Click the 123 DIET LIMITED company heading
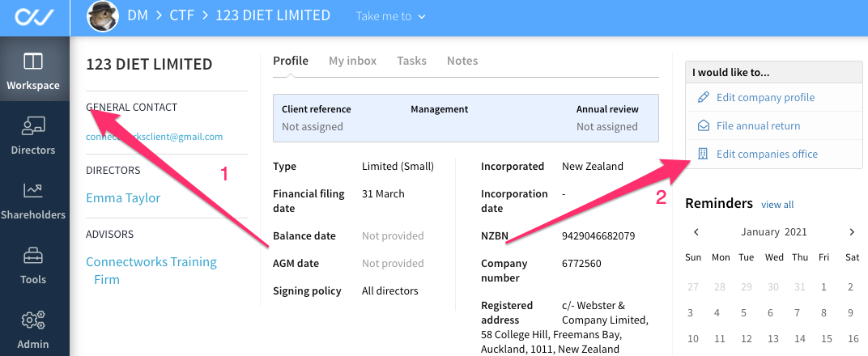 (x=149, y=64)
